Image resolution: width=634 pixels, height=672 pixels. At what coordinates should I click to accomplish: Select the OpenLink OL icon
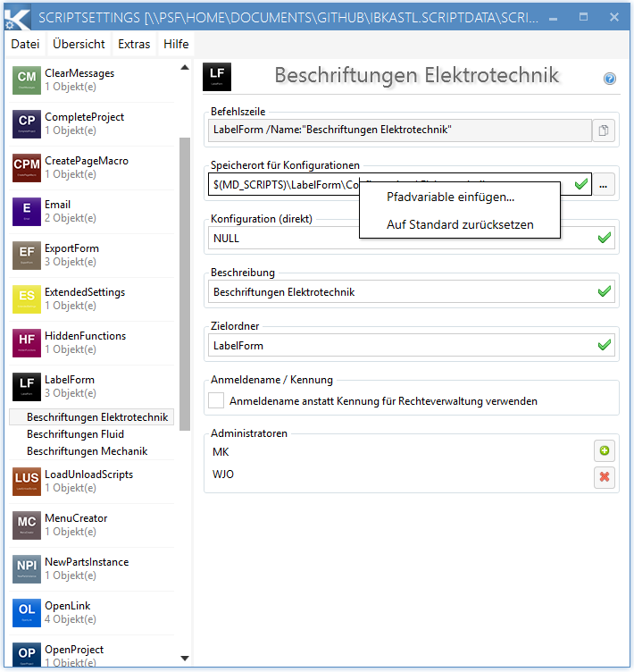[x=27, y=612]
